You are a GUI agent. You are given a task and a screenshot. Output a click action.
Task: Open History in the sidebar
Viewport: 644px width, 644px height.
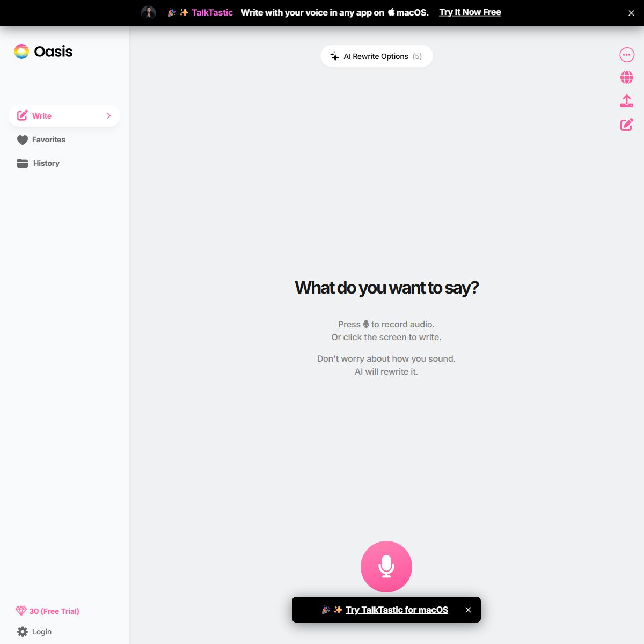click(x=64, y=163)
